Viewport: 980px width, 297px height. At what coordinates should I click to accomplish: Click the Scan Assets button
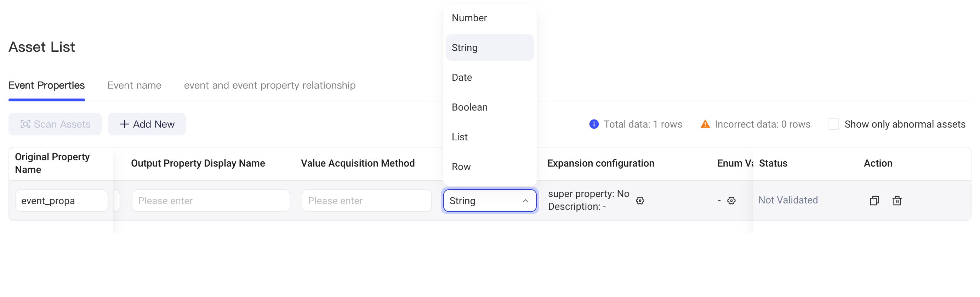(55, 124)
